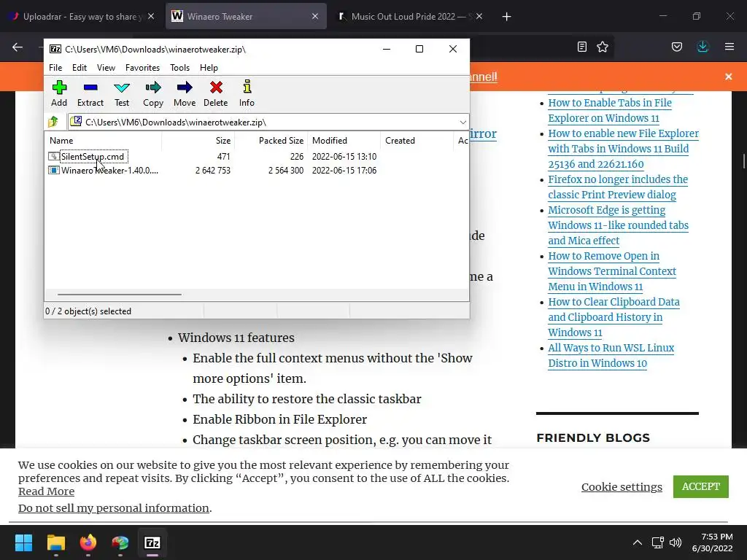Image resolution: width=747 pixels, height=560 pixels.
Task: Close the Uploadrar tab
Action: pyautogui.click(x=151, y=16)
